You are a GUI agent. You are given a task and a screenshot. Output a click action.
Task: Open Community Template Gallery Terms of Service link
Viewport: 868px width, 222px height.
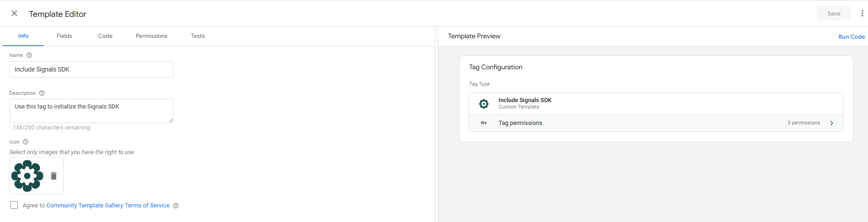point(108,206)
